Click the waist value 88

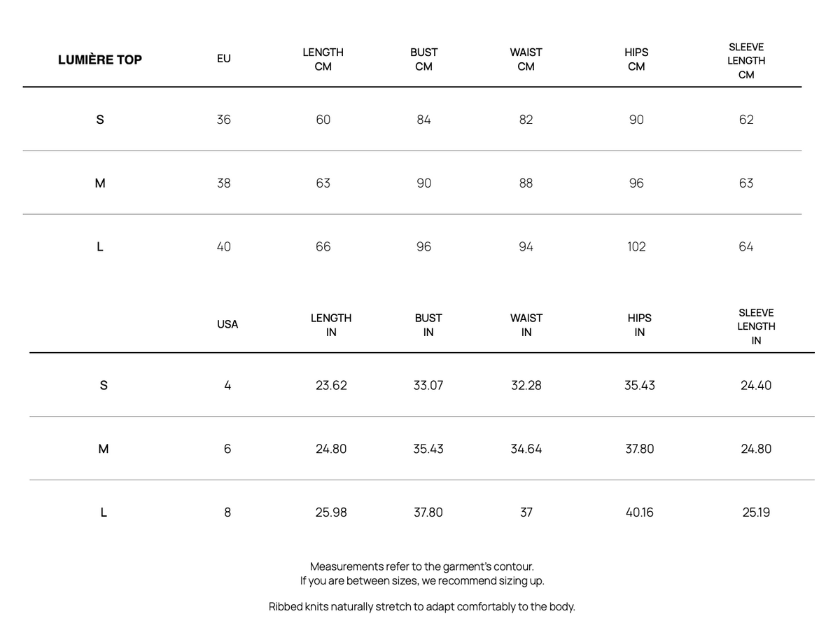[x=526, y=183]
